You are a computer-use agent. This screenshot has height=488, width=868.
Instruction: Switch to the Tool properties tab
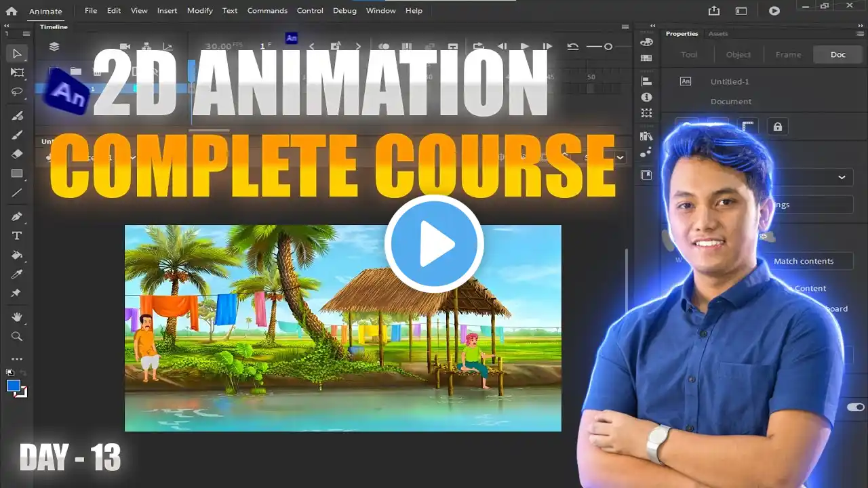click(689, 54)
